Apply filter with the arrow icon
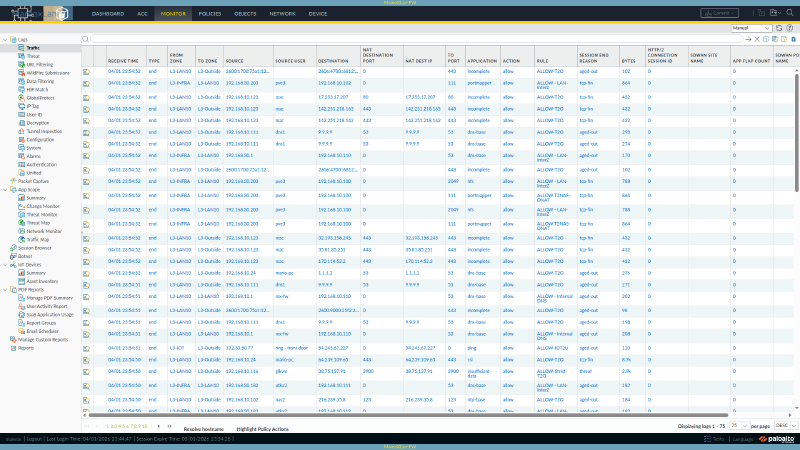This screenshot has height=450, width=800. pyautogui.click(x=748, y=39)
